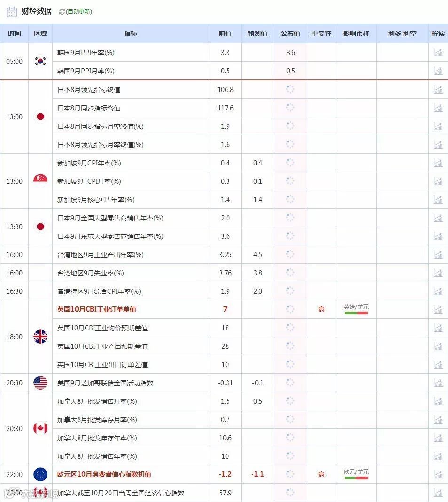Viewport: 448px width, 502px height.
Task: Open chart icon for 新加坡9月核心CPI年率 row
Action: coord(438,199)
